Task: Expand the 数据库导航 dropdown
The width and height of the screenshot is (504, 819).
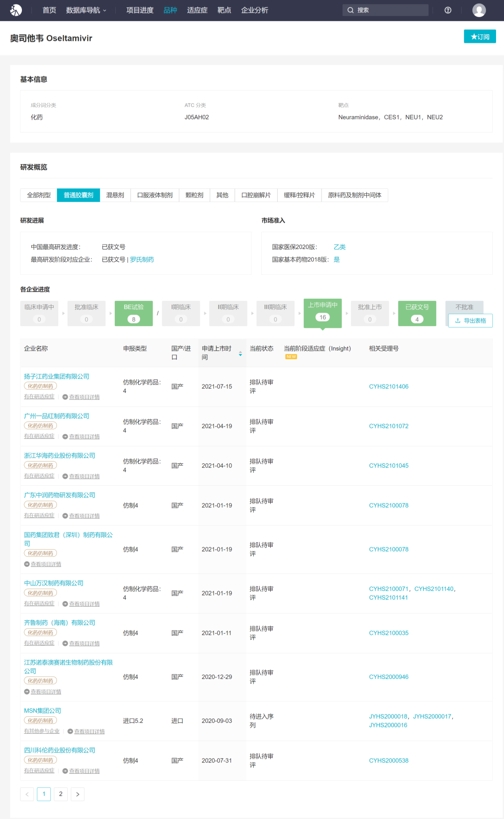Action: click(86, 10)
